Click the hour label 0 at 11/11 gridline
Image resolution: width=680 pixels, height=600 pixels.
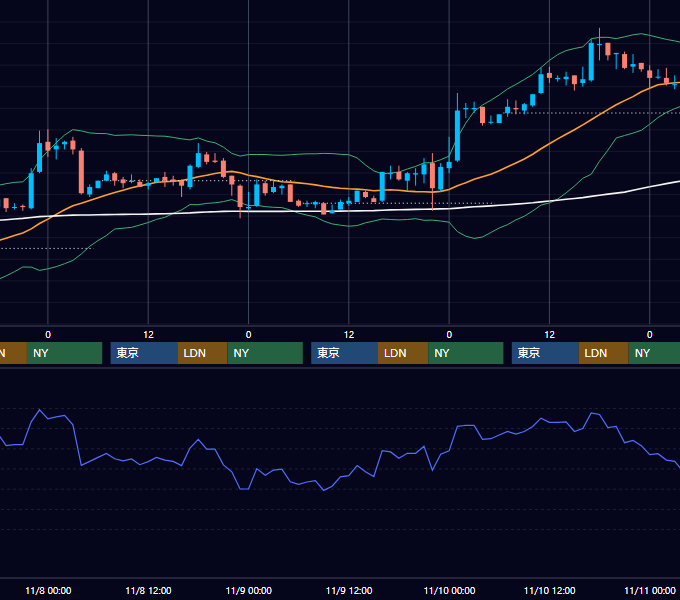[650, 335]
